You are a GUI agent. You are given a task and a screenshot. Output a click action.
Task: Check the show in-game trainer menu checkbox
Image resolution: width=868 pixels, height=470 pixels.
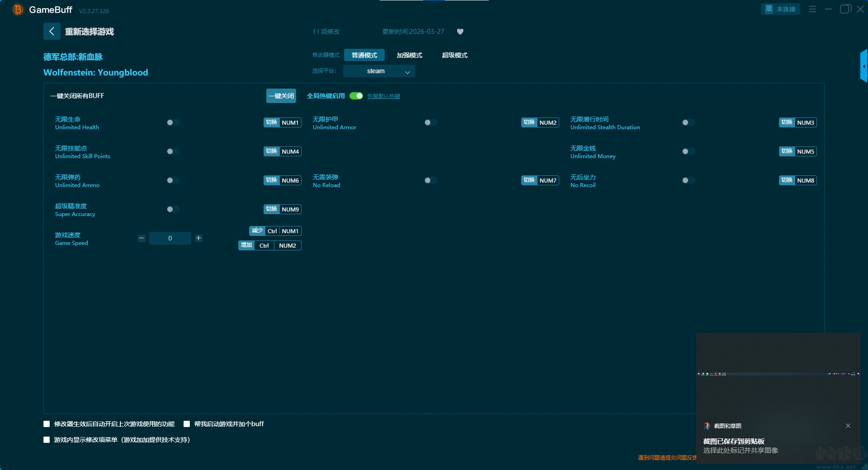(x=47, y=440)
